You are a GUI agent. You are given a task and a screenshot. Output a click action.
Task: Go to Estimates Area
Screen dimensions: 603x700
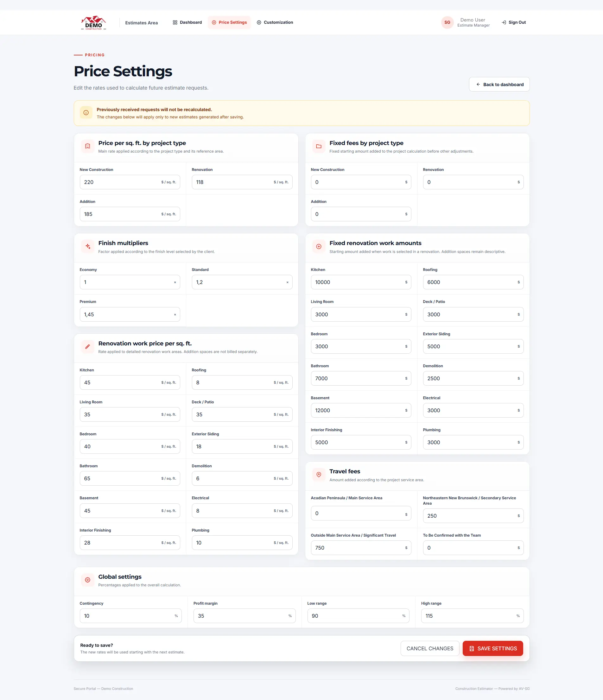coord(141,22)
